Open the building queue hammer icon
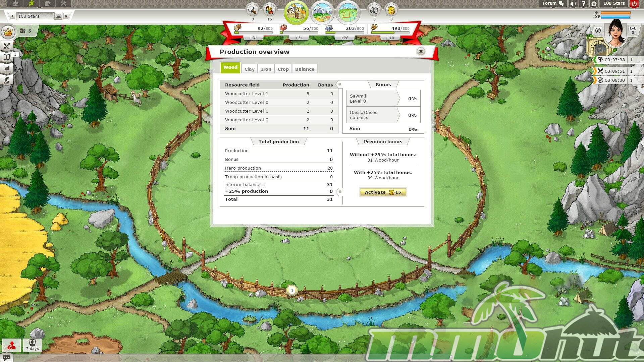This screenshot has height=362, width=644. 252,10
